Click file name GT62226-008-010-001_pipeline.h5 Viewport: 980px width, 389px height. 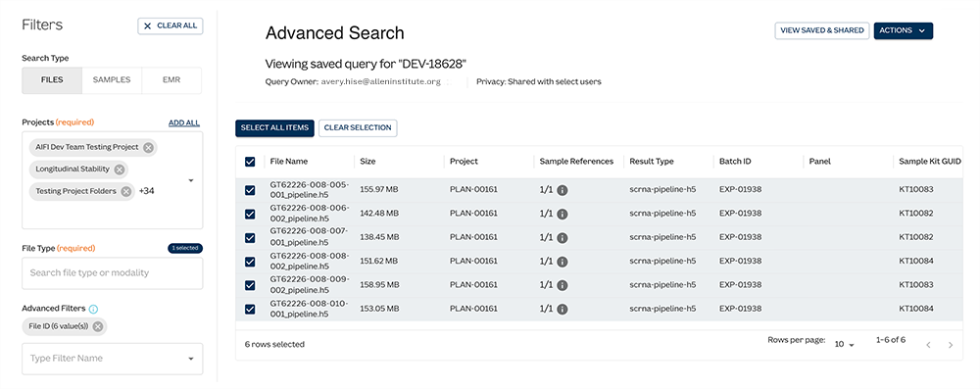pyautogui.click(x=310, y=309)
